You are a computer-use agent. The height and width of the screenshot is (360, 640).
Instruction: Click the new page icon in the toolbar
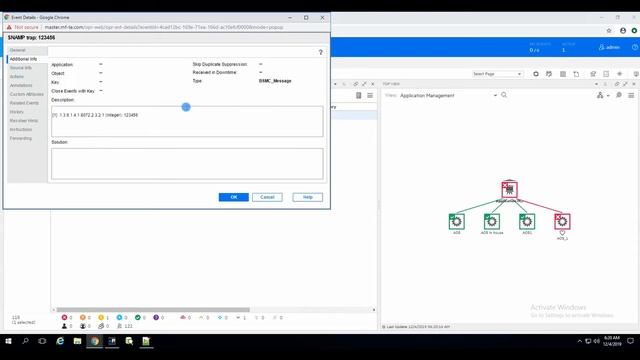pos(576,74)
